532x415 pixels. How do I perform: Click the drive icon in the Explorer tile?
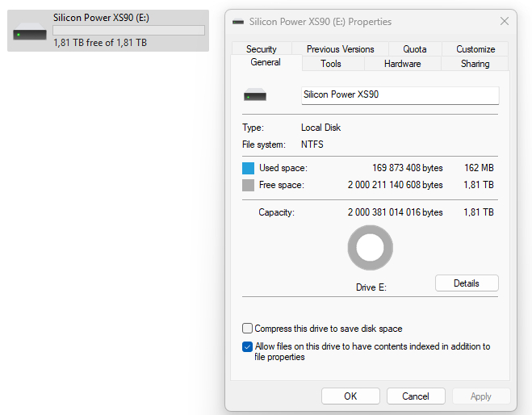point(30,34)
